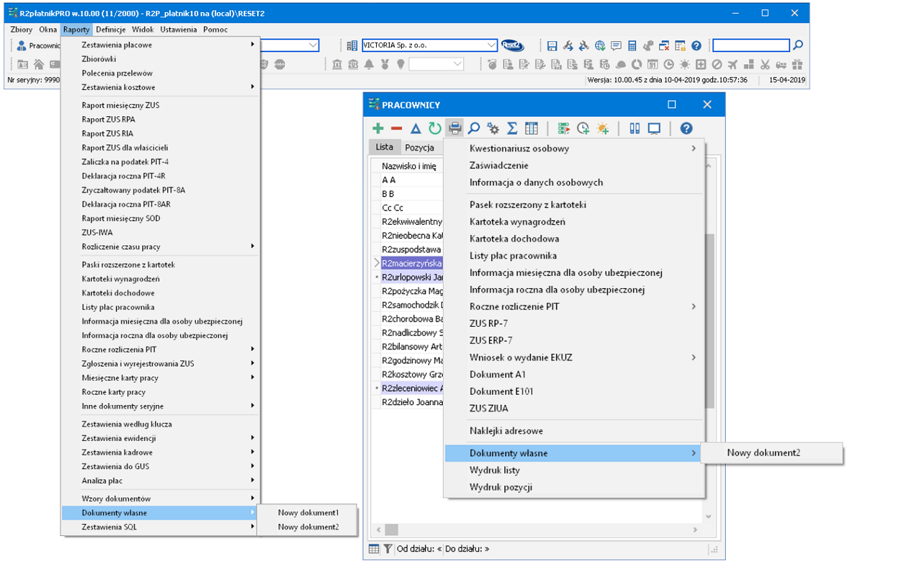919x588 pixels.
Task: Refresh the employee list with green arrow
Action: (x=435, y=128)
